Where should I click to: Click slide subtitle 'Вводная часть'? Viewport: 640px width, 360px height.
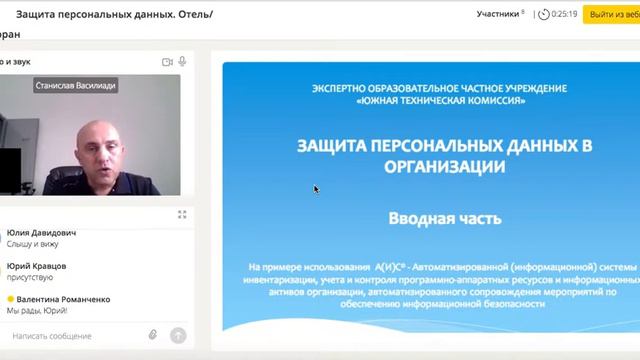(445, 219)
